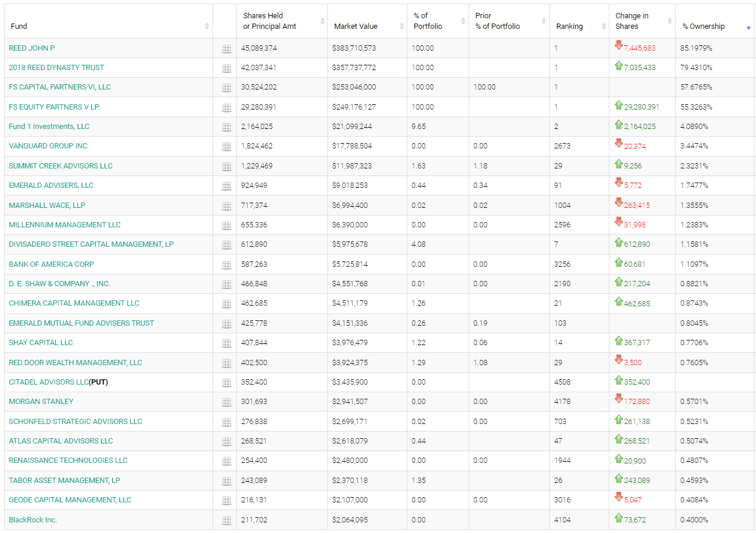Sort by % Ownership column header
Screen dimensions: 756x533
click(x=715, y=21)
